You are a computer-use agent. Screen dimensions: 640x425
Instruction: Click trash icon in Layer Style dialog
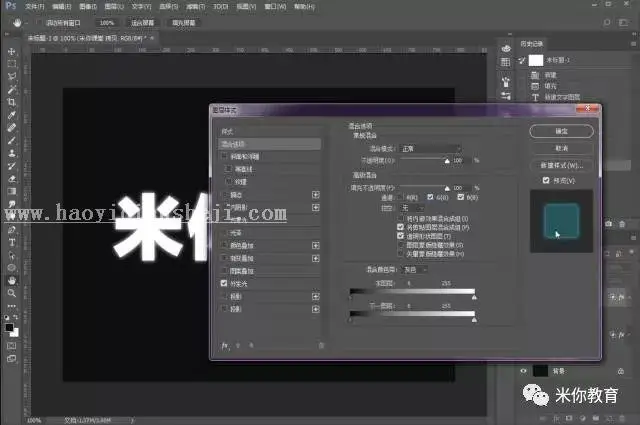point(321,345)
